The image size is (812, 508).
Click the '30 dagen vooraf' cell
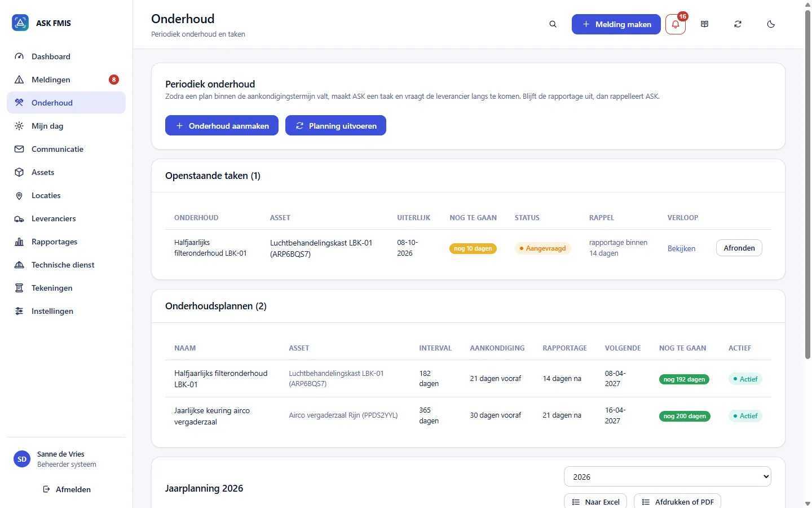(496, 415)
